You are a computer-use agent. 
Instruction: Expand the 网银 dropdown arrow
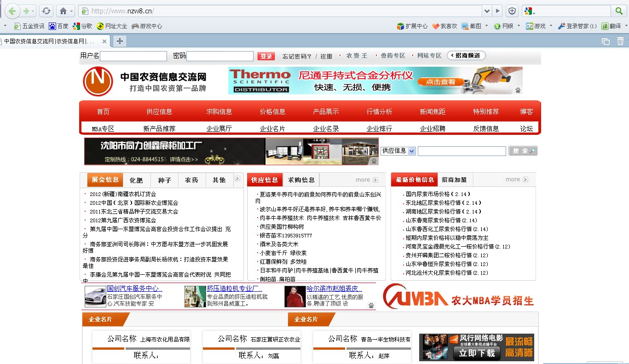[x=519, y=26]
